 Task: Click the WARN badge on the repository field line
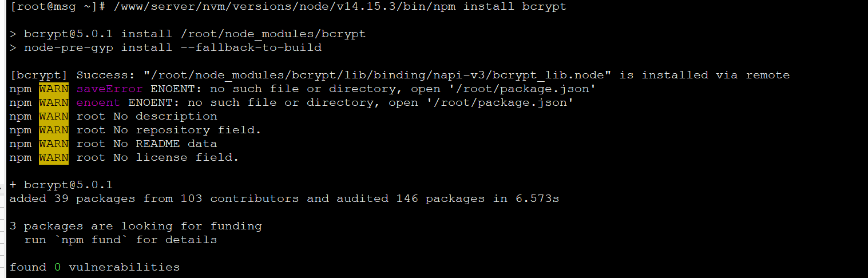[54, 130]
